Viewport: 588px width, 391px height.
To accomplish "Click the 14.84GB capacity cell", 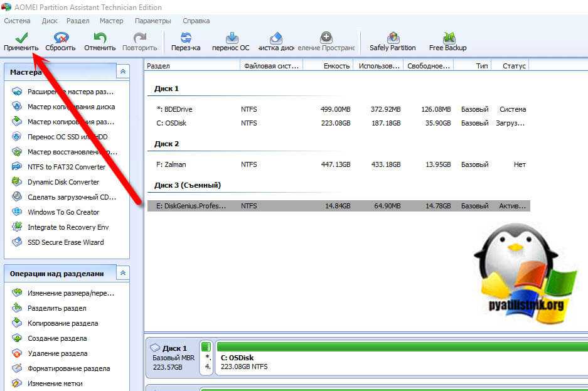I will pos(338,206).
